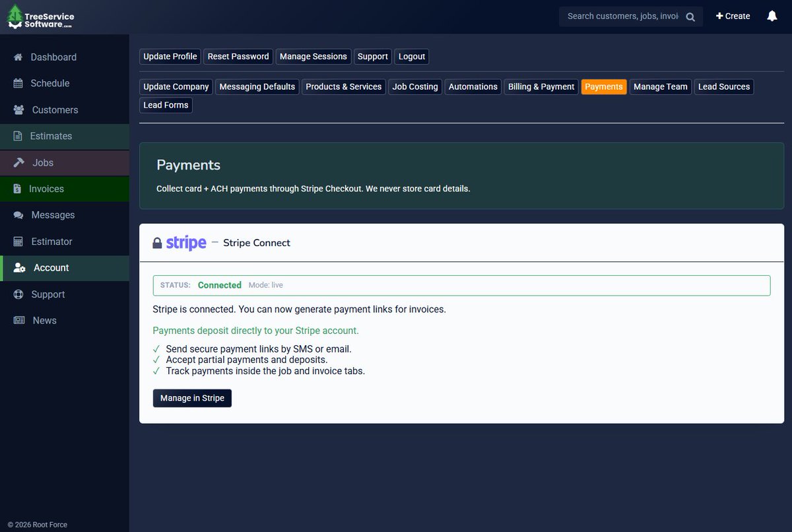Open Dashboard from sidebar

coord(65,57)
